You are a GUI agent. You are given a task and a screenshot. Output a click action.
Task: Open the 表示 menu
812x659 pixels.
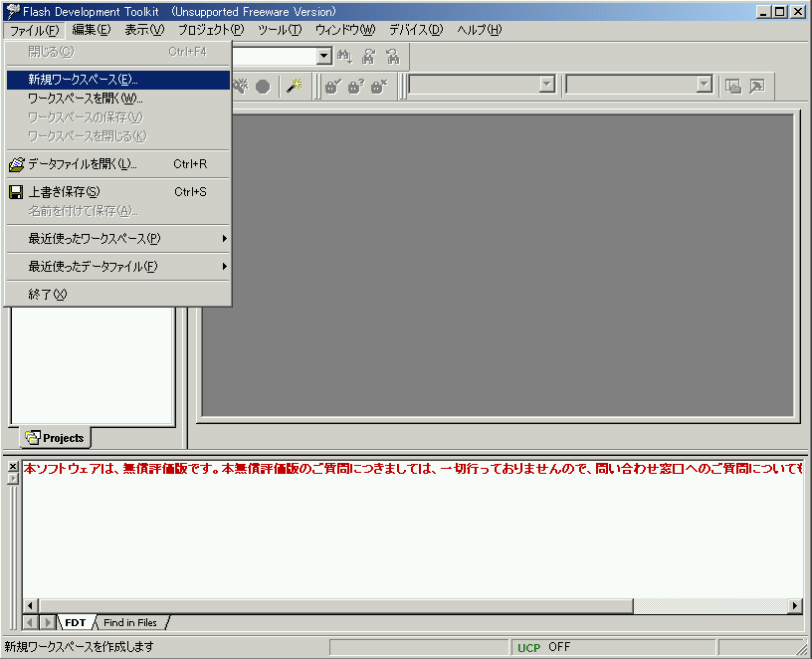144,30
